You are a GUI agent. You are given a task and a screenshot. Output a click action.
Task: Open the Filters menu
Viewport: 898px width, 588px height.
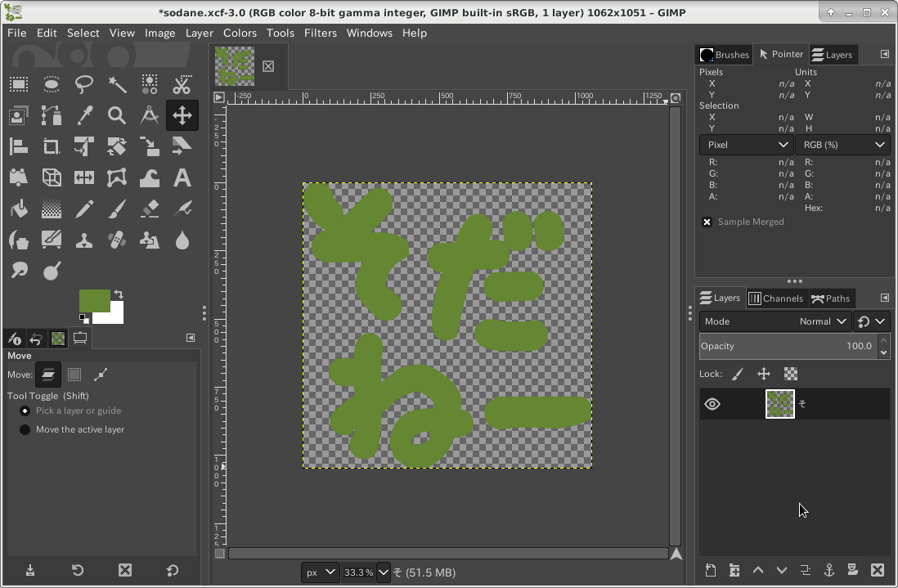pyautogui.click(x=320, y=34)
